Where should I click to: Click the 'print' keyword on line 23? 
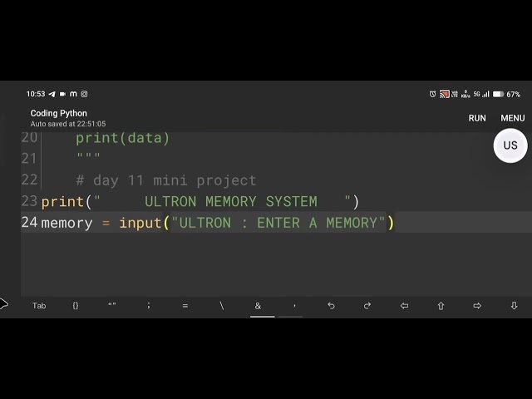click(x=62, y=202)
